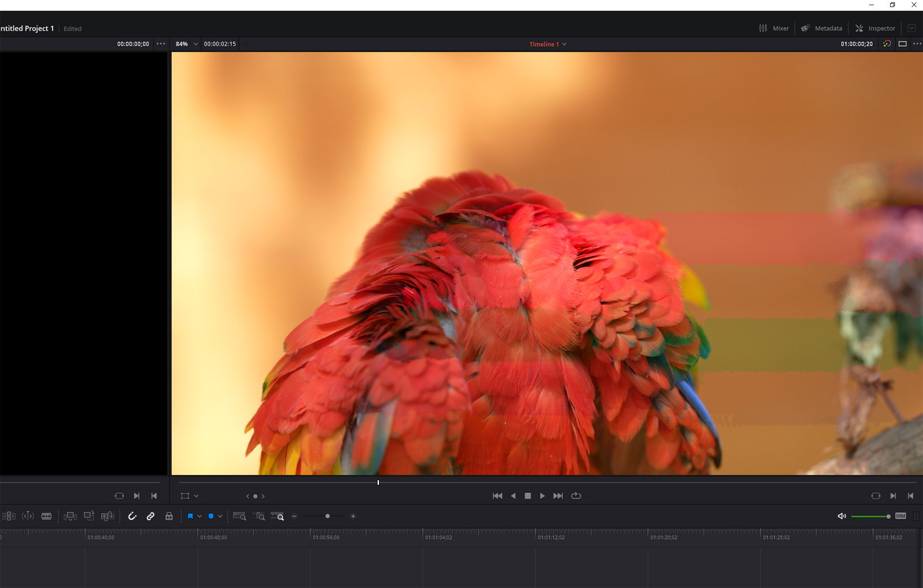Click the timeline zoom slider handle
This screenshot has width=923, height=588.
[x=328, y=517]
